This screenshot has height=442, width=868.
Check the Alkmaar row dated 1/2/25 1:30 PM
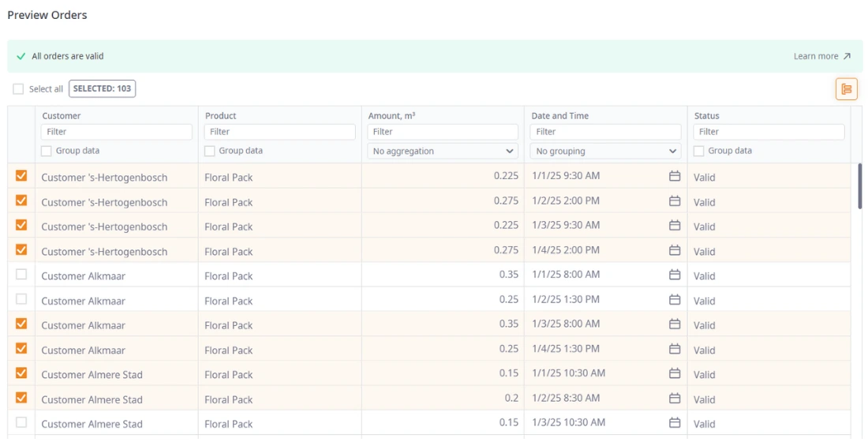21,298
